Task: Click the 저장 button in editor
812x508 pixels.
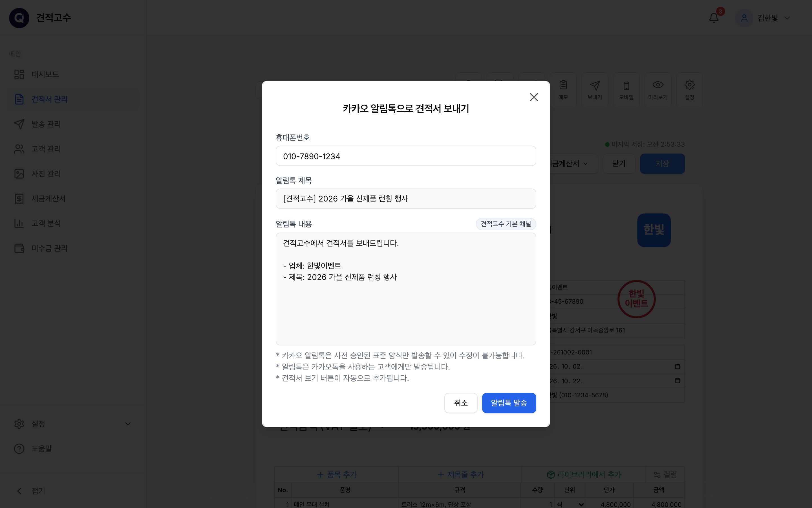Action: tap(662, 164)
